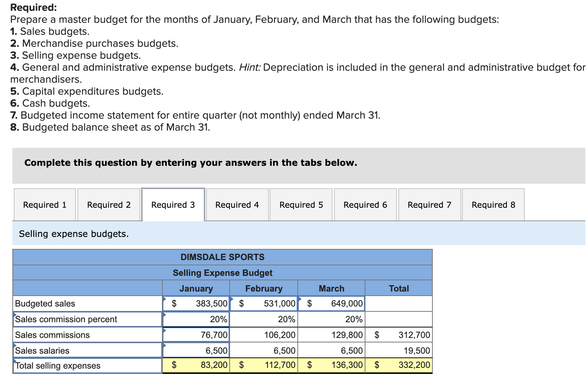Screen dimensions: 588x378
Task: Select the Sales salaries label cell
Action: (88, 351)
